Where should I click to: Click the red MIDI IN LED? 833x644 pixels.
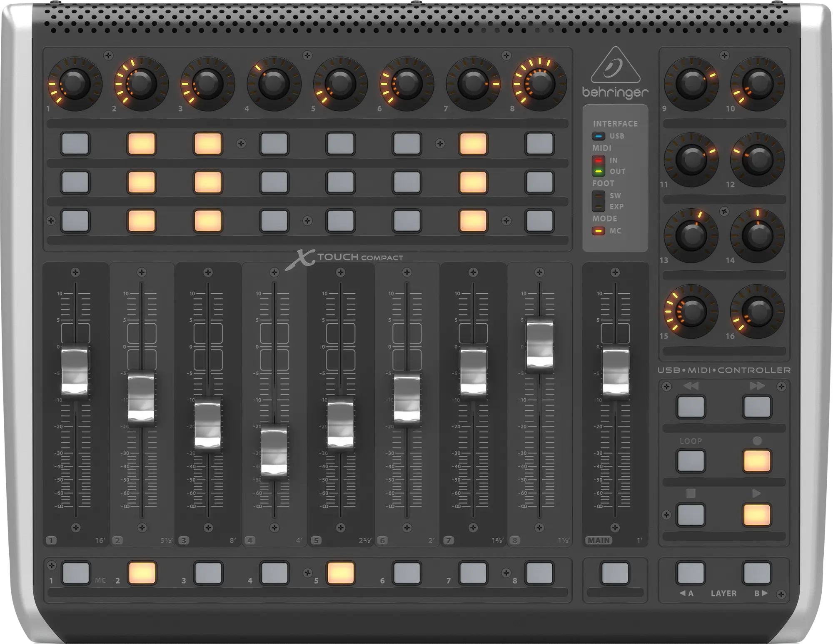(x=599, y=160)
